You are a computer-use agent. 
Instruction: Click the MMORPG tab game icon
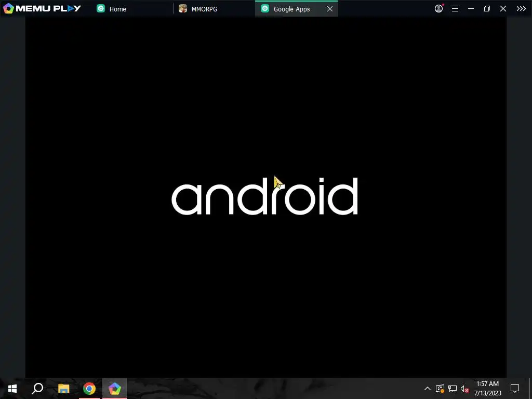(183, 9)
